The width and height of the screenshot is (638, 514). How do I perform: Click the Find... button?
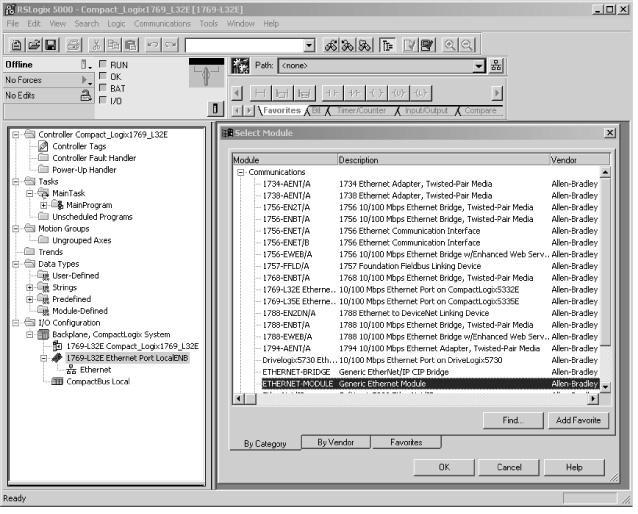(513, 420)
